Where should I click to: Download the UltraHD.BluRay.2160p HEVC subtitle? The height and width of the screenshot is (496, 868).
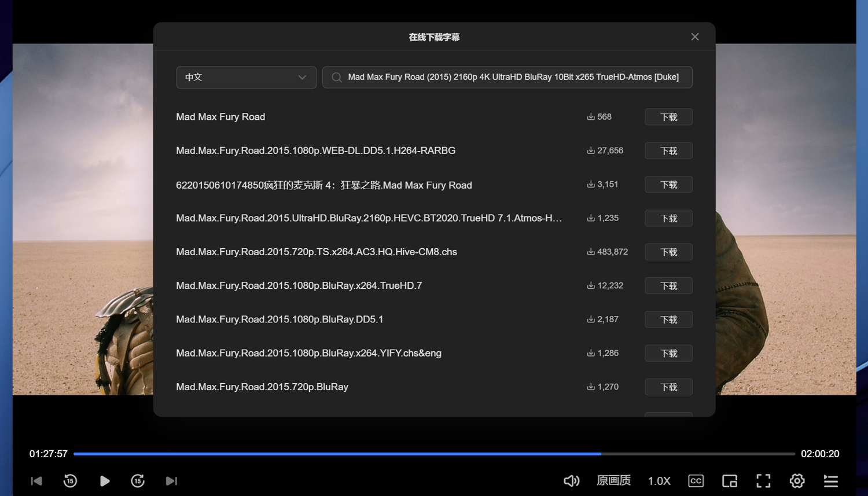(668, 218)
